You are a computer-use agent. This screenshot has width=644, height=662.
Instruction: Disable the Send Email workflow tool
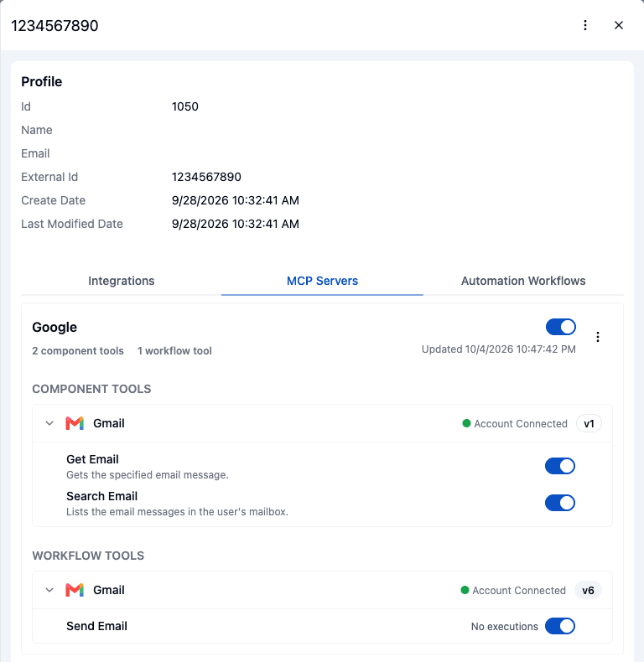(560, 626)
